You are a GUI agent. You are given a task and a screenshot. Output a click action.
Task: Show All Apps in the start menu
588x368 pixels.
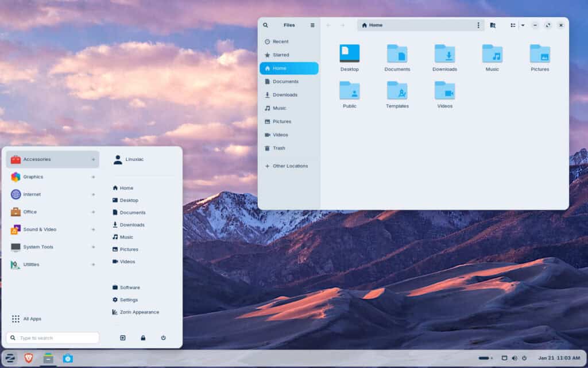[32, 319]
